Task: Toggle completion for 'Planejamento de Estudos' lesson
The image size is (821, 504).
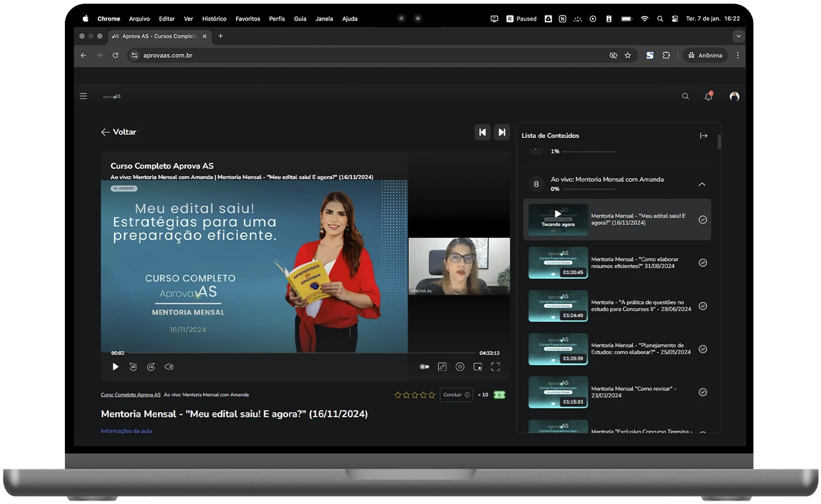Action: [x=703, y=349]
